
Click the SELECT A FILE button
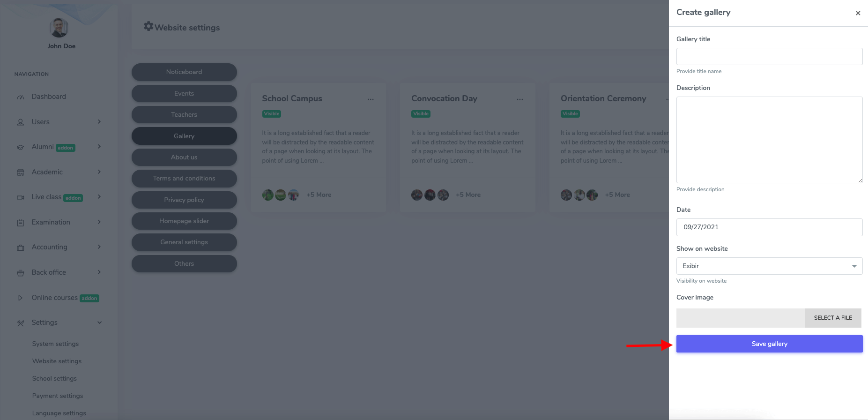[x=833, y=318]
